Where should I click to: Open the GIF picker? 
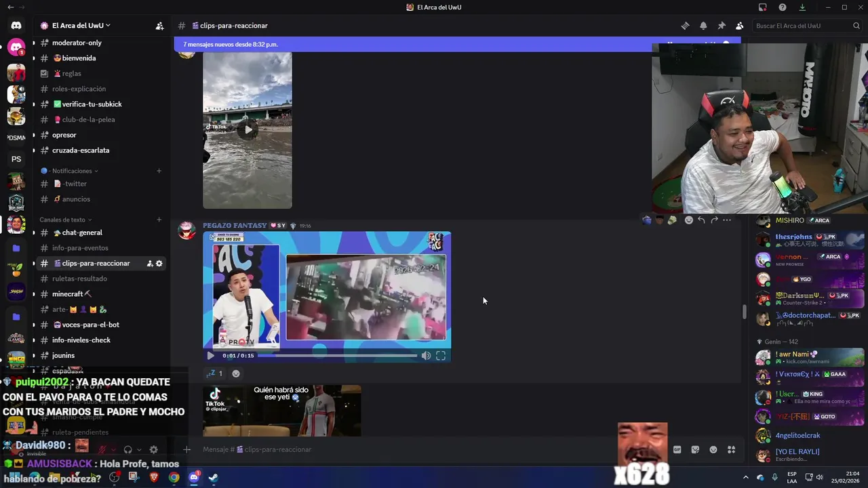677,449
